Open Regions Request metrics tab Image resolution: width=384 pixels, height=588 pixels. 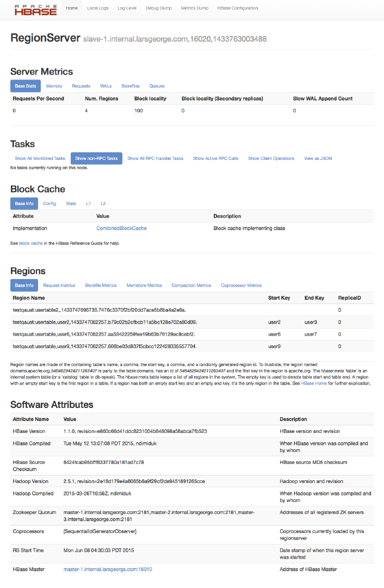pos(59,285)
